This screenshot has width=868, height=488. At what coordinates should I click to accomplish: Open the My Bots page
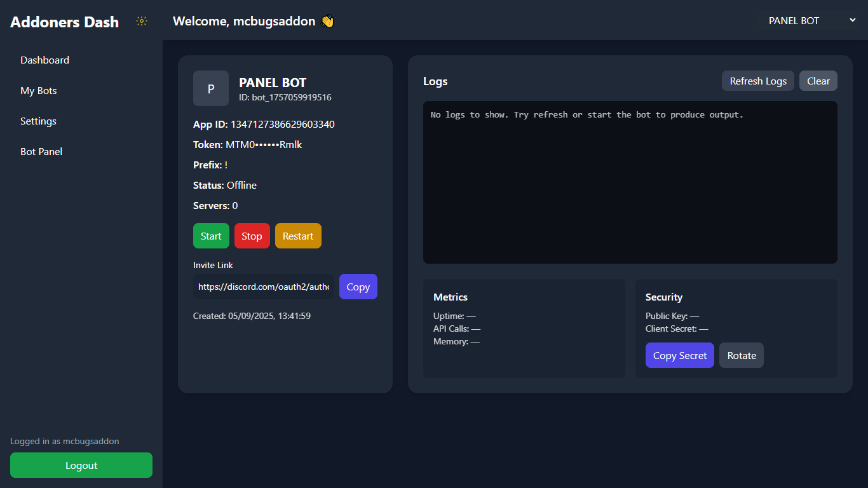point(38,90)
